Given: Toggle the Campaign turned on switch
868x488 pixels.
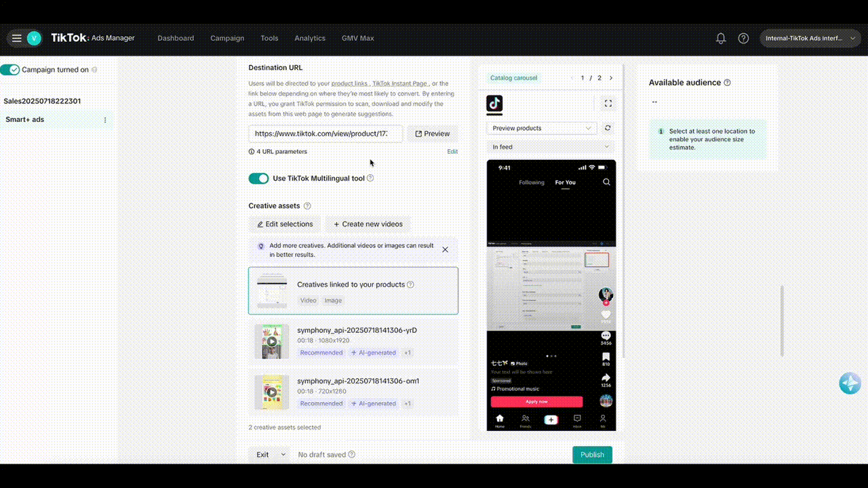Looking at the screenshot, I should pyautogui.click(x=10, y=70).
